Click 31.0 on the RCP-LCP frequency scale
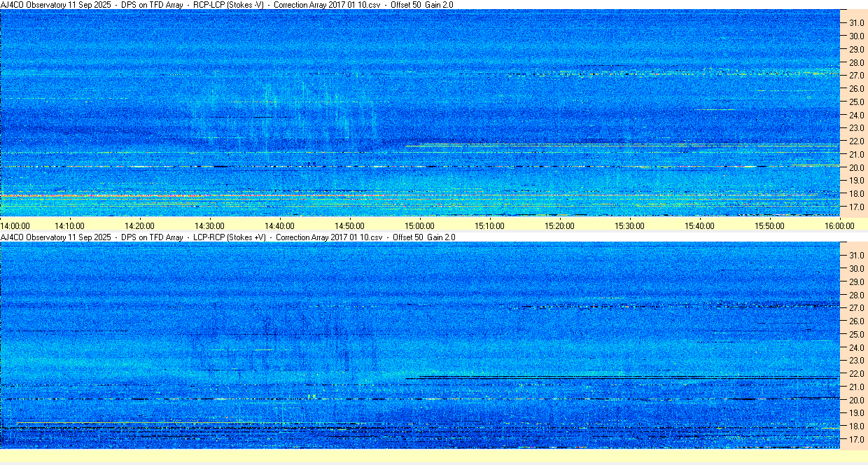The width and height of the screenshot is (868, 465). 857,22
